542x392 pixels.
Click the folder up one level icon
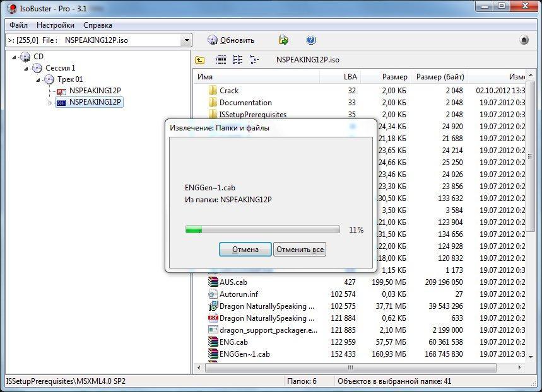pos(200,60)
